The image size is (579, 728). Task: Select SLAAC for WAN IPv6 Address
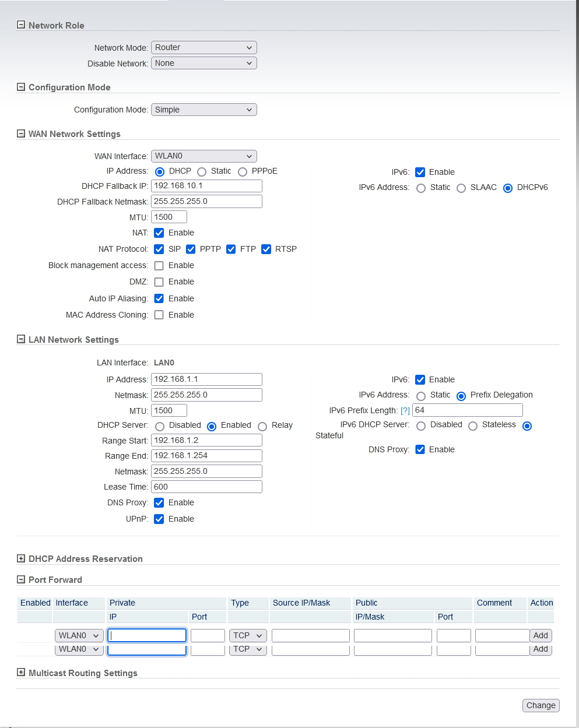pos(461,188)
